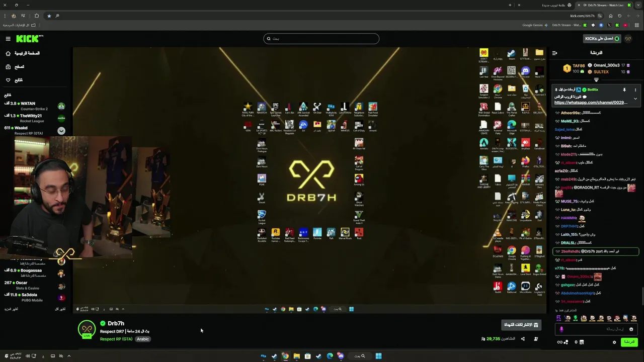Click the chat message input field
Screen dimensions: 644x362
pos(596,329)
